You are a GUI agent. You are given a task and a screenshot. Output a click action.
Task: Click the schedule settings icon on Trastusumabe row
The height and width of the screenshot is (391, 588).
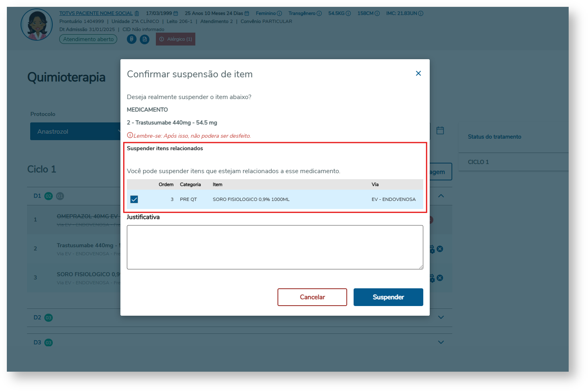432,249
